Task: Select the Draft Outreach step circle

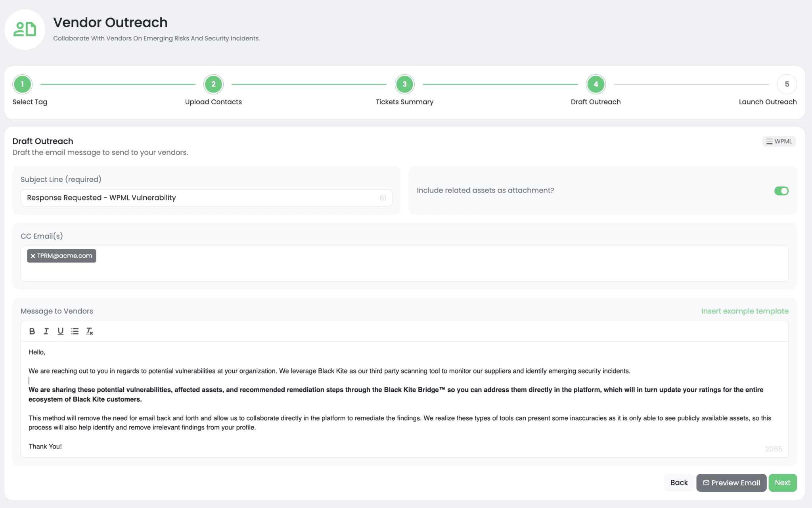Action: pyautogui.click(x=595, y=84)
